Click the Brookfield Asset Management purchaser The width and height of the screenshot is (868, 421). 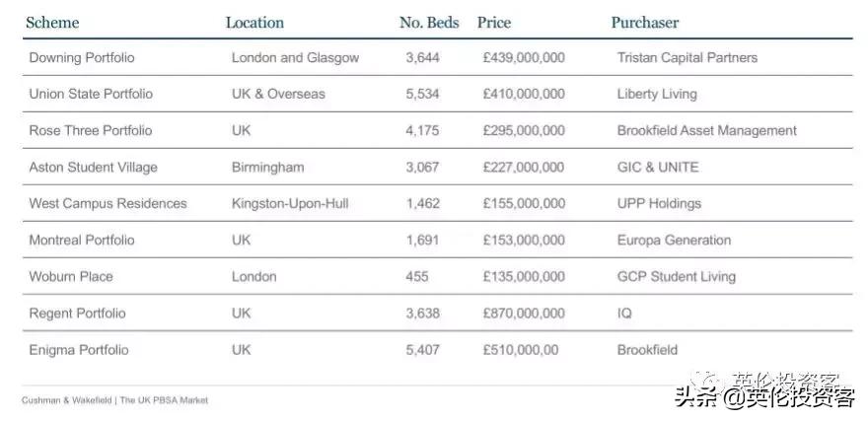[706, 131]
